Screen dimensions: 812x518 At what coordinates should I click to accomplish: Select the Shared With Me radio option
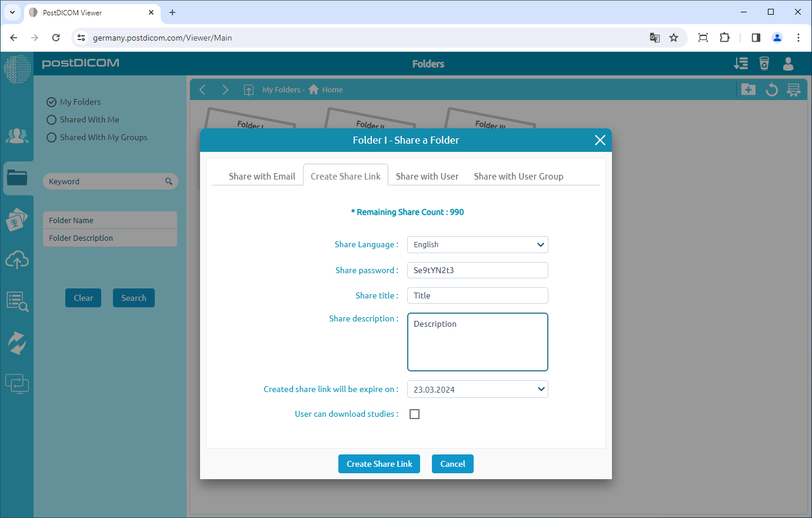click(52, 120)
